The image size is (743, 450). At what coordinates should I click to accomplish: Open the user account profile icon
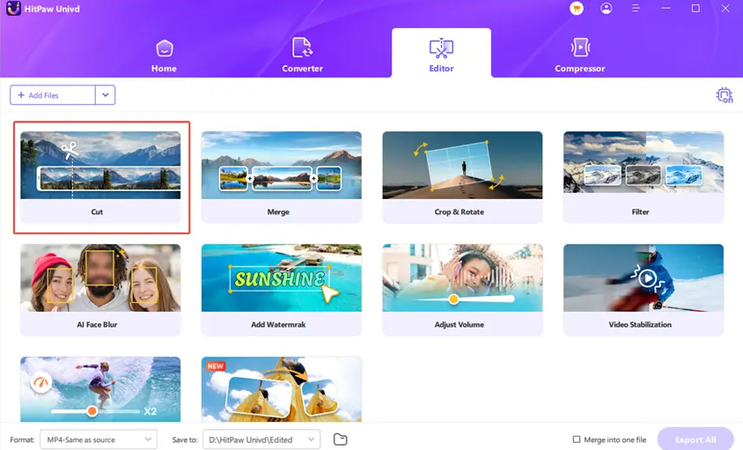tap(606, 8)
